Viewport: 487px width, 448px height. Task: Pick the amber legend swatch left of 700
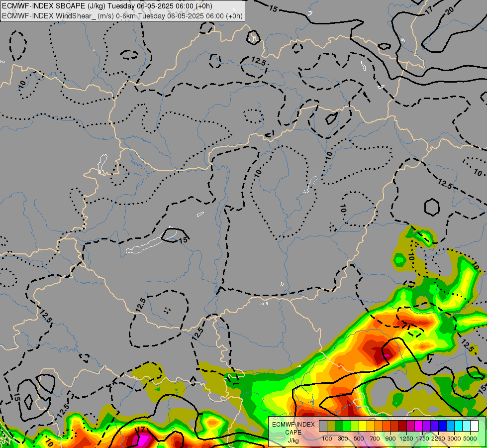(371, 426)
